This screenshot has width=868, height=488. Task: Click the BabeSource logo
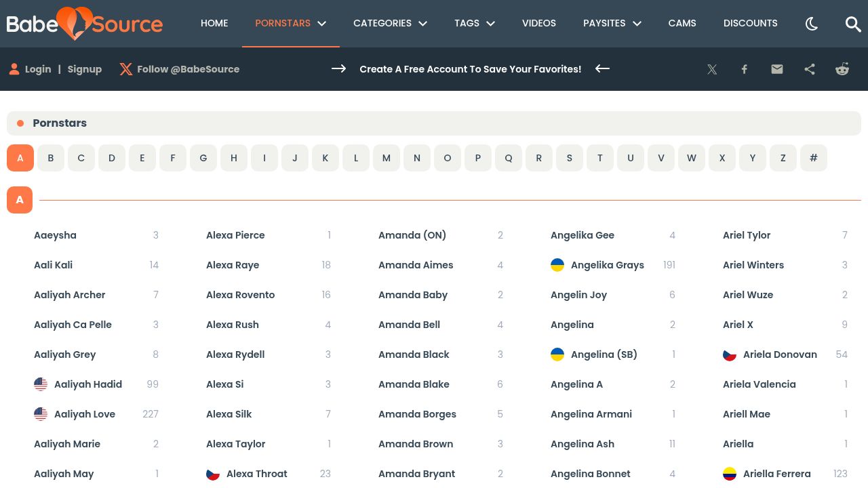85,24
